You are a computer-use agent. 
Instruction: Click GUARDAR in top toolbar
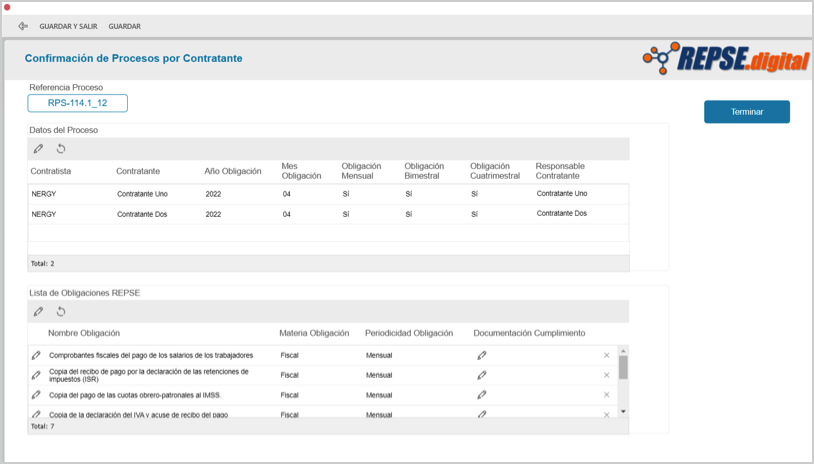[125, 26]
